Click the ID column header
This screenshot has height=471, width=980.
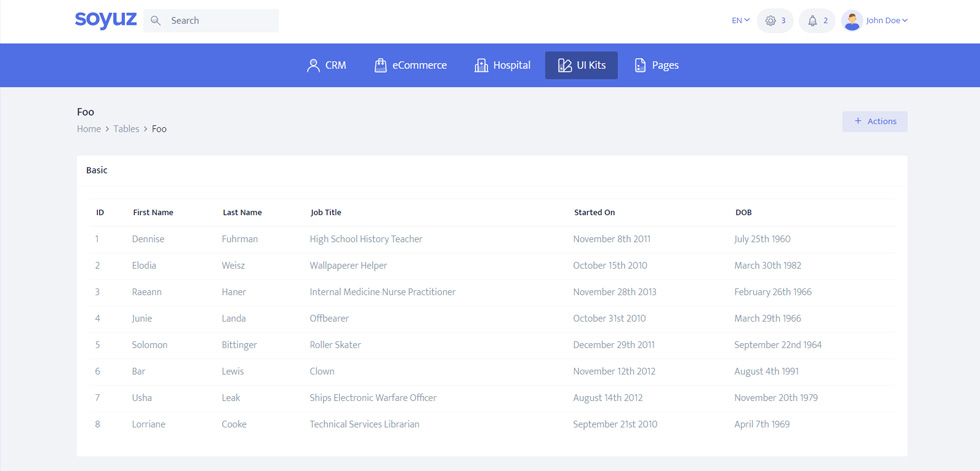[100, 212]
